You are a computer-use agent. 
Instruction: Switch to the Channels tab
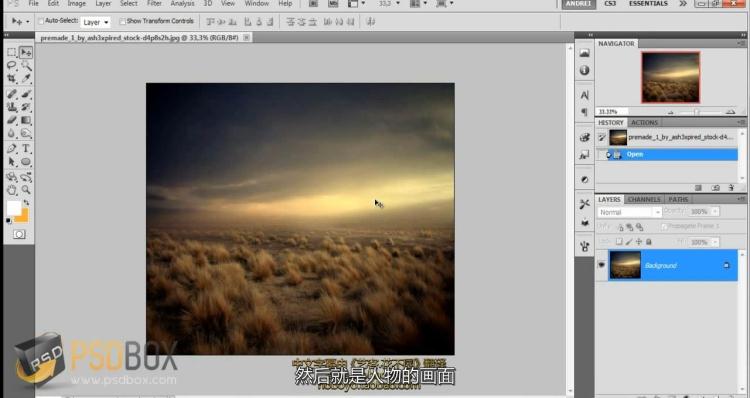644,199
